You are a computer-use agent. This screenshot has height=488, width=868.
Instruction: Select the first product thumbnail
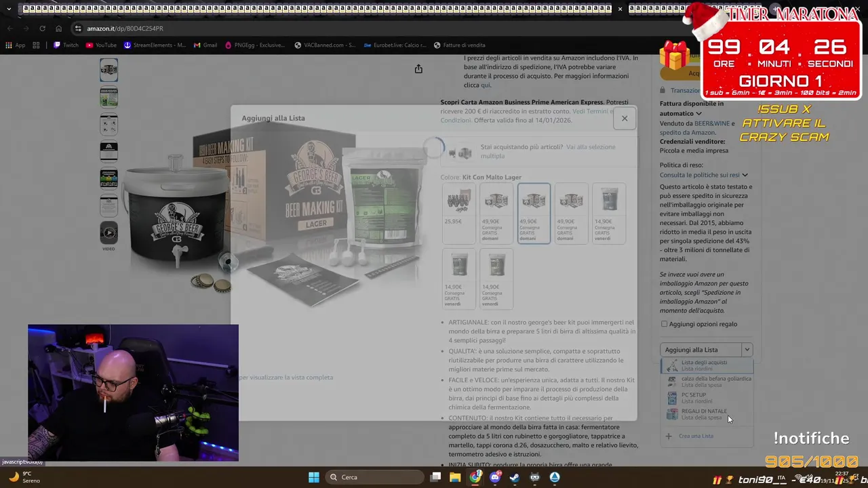tap(108, 70)
